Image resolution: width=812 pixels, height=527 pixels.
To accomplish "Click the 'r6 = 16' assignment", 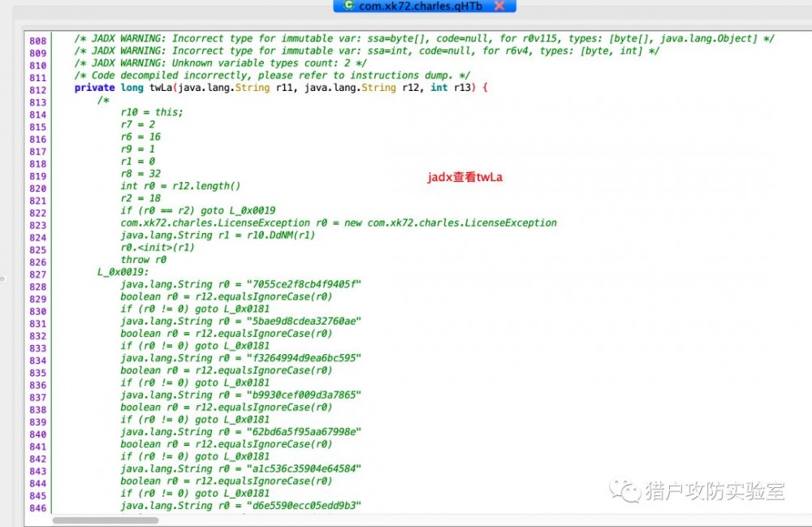I will 140,136.
